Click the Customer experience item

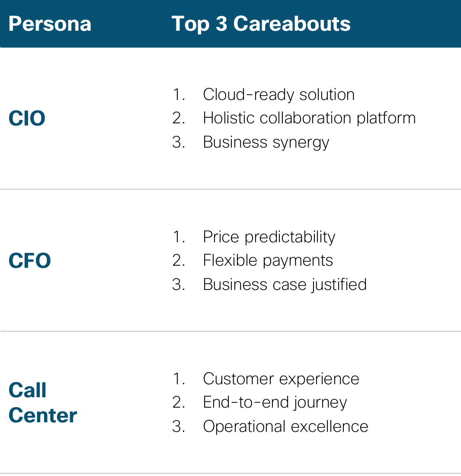281,379
